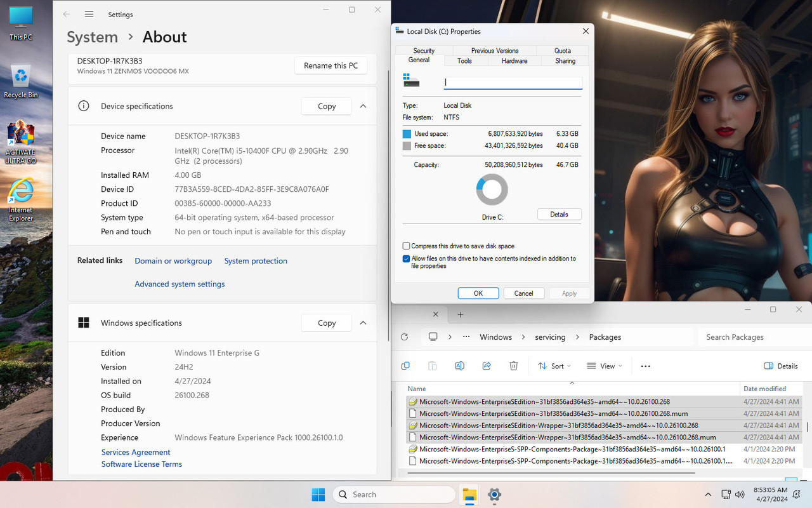This screenshot has width=812, height=508.
Task: Select EnterpriseSEdition-Wrapper 10.0.26100.268.mum file
Action: 603,438
